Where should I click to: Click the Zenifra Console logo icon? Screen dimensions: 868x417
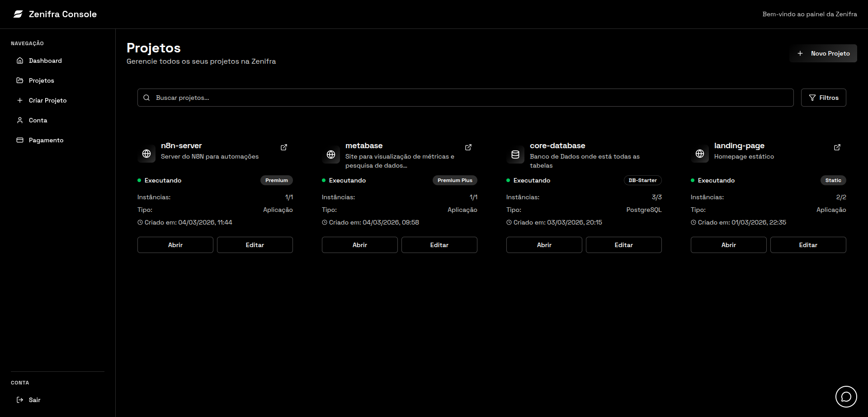tap(18, 14)
